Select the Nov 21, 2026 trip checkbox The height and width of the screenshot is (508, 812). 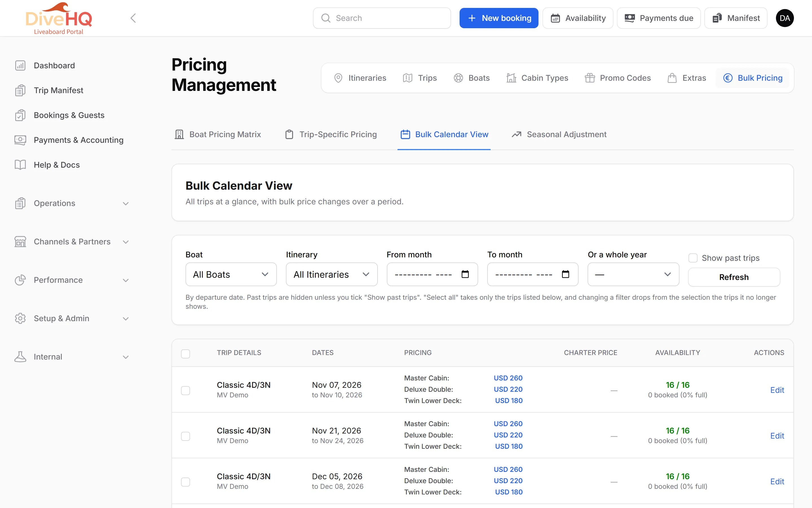tap(186, 436)
